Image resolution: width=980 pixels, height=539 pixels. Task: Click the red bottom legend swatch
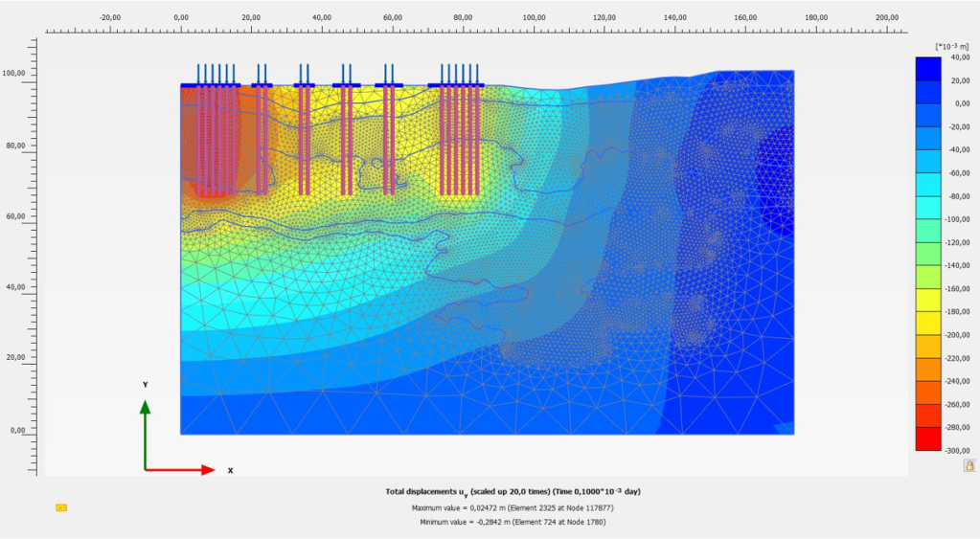click(x=928, y=438)
